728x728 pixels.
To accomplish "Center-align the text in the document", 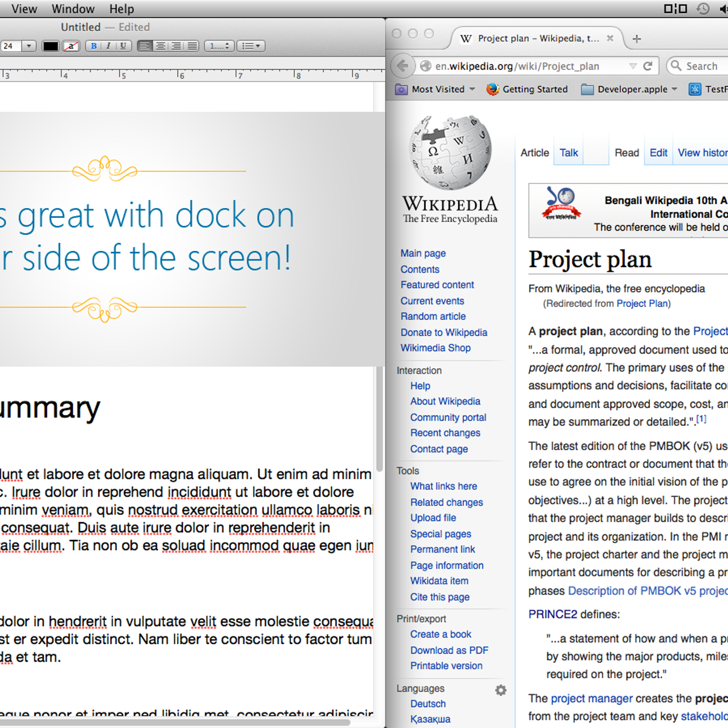I will pos(160,46).
